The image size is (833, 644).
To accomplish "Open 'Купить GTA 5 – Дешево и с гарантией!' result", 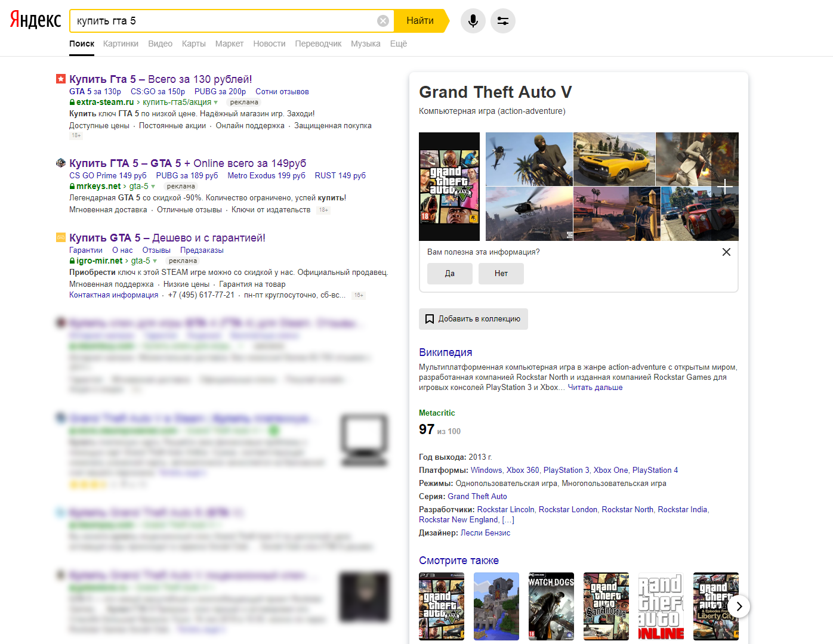I will [167, 238].
